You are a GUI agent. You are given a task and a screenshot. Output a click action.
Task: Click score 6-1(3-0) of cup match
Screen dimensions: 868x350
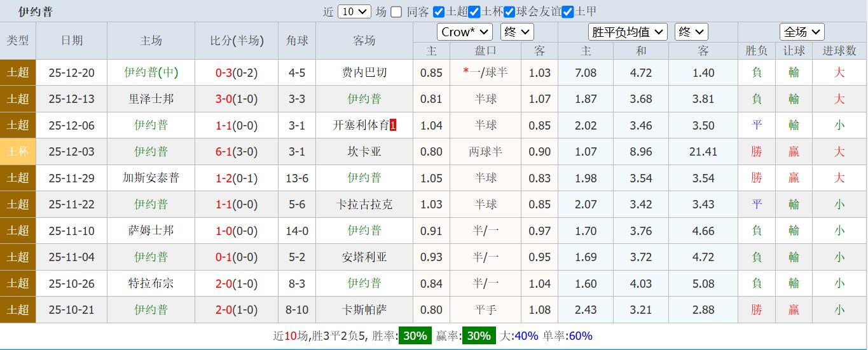[237, 152]
